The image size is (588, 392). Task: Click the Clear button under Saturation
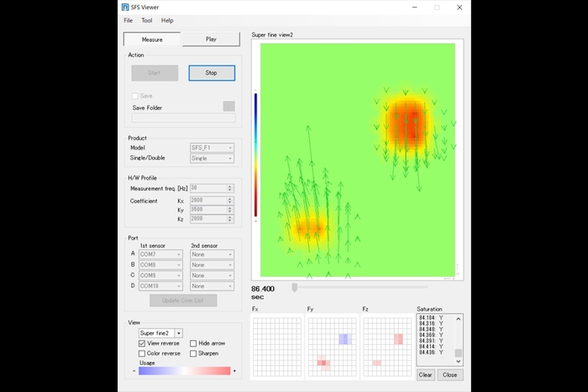(x=426, y=375)
